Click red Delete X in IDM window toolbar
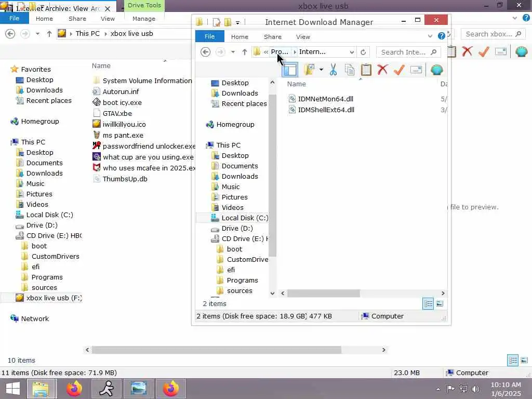The height and width of the screenshot is (399, 532). (x=382, y=70)
